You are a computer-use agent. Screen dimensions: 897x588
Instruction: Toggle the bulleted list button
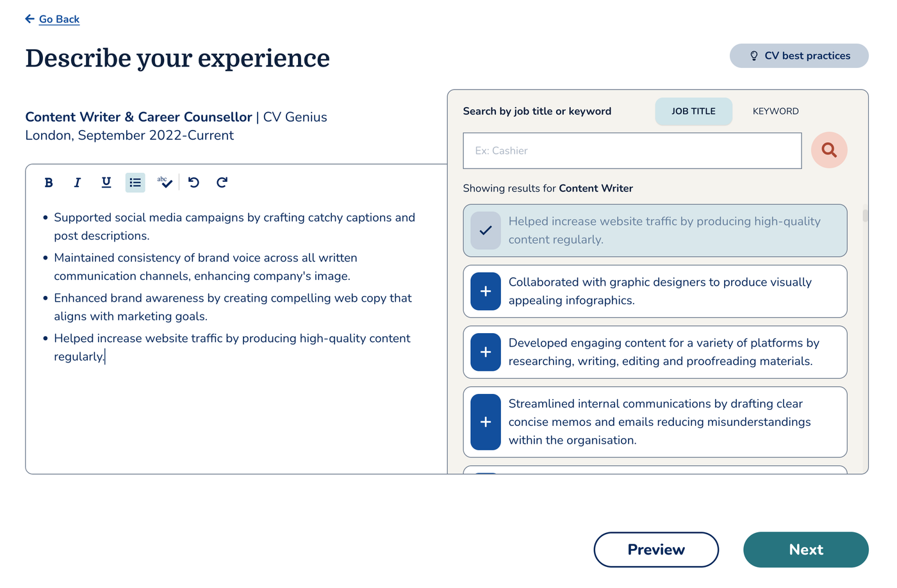[135, 183]
